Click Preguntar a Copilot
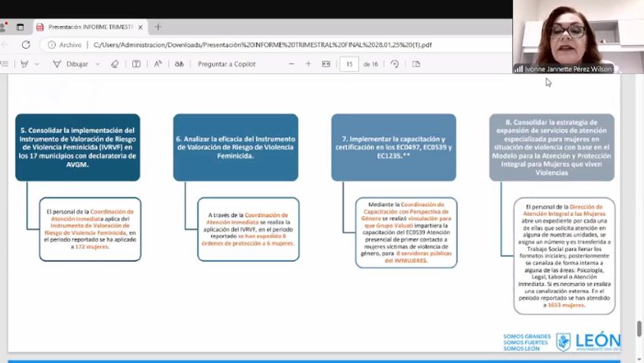 click(226, 64)
